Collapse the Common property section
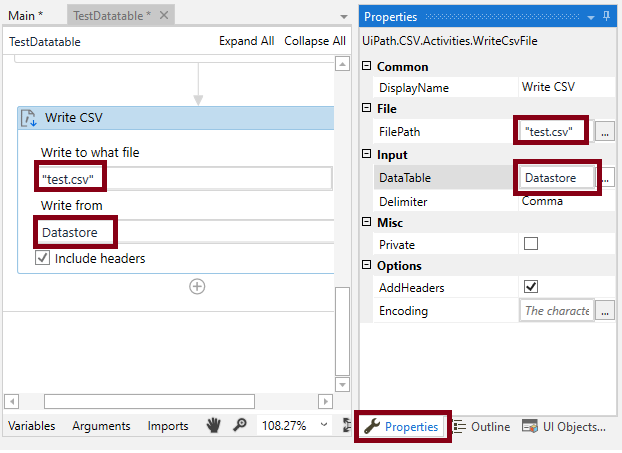 tap(367, 66)
